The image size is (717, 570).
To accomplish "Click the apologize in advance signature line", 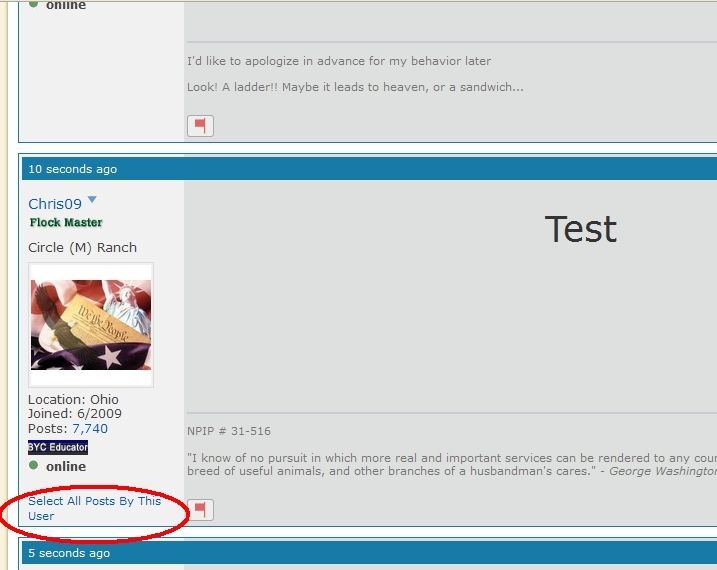I will coord(339,61).
